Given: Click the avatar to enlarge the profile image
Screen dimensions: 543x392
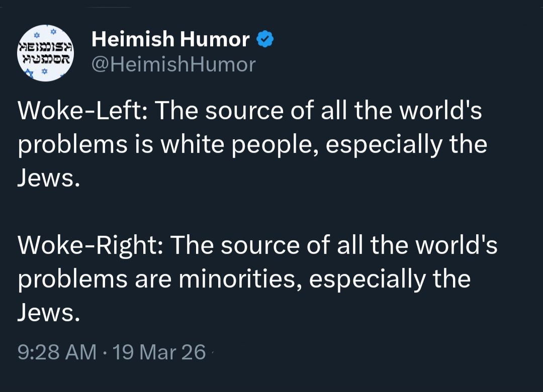Looking at the screenshot, I should pyautogui.click(x=46, y=53).
